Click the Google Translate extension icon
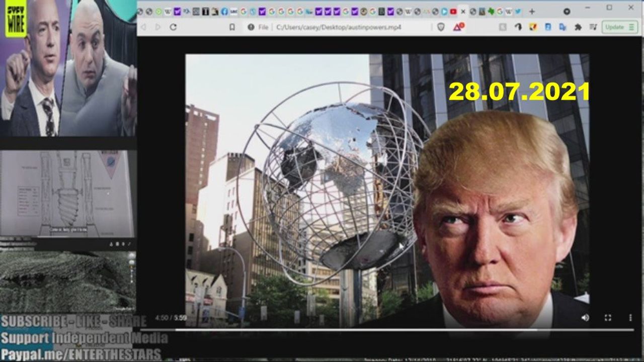The image size is (644, 362). [x=563, y=27]
